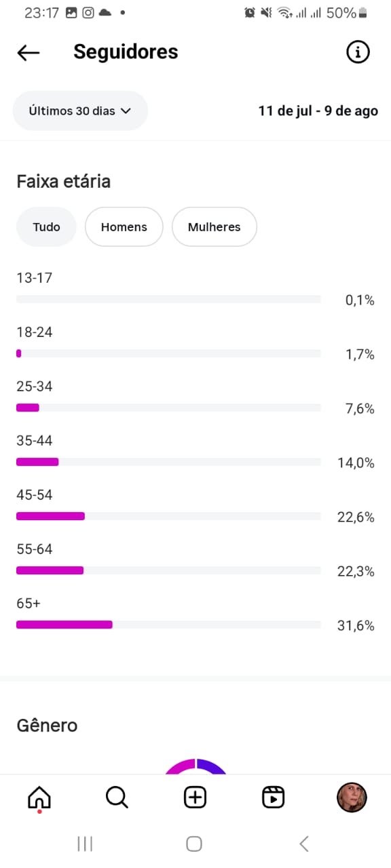Viewport: 391px width, 868px height.
Task: Click the 45-54 age range bar
Action: click(x=168, y=516)
